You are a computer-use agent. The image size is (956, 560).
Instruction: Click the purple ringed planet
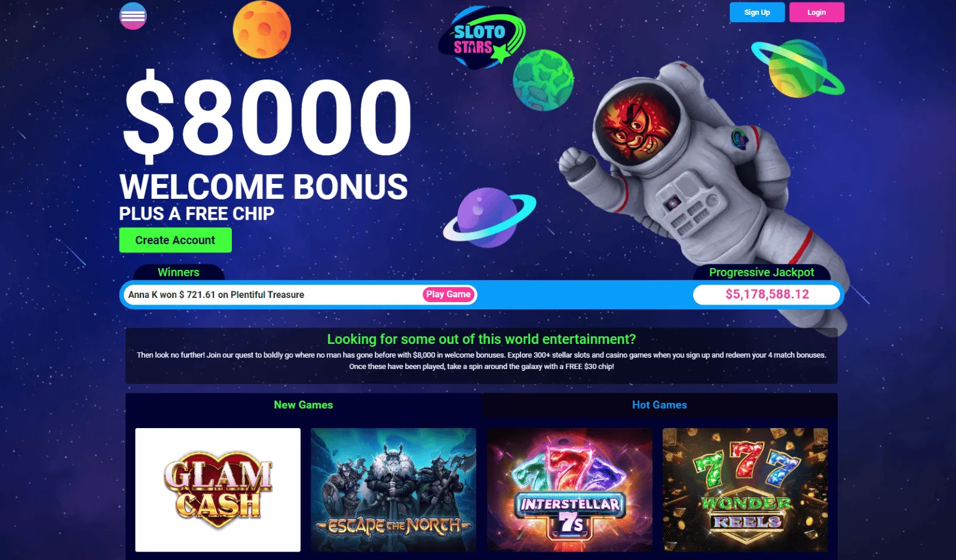tap(489, 217)
